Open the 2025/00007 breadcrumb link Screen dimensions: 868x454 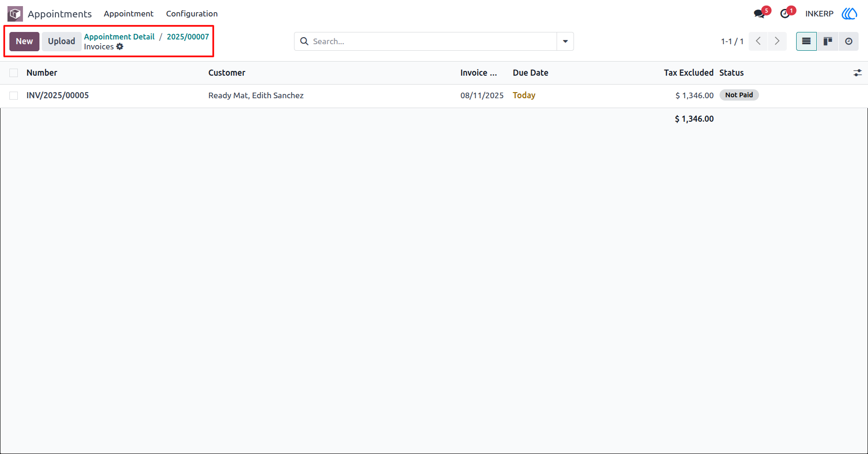coord(188,37)
